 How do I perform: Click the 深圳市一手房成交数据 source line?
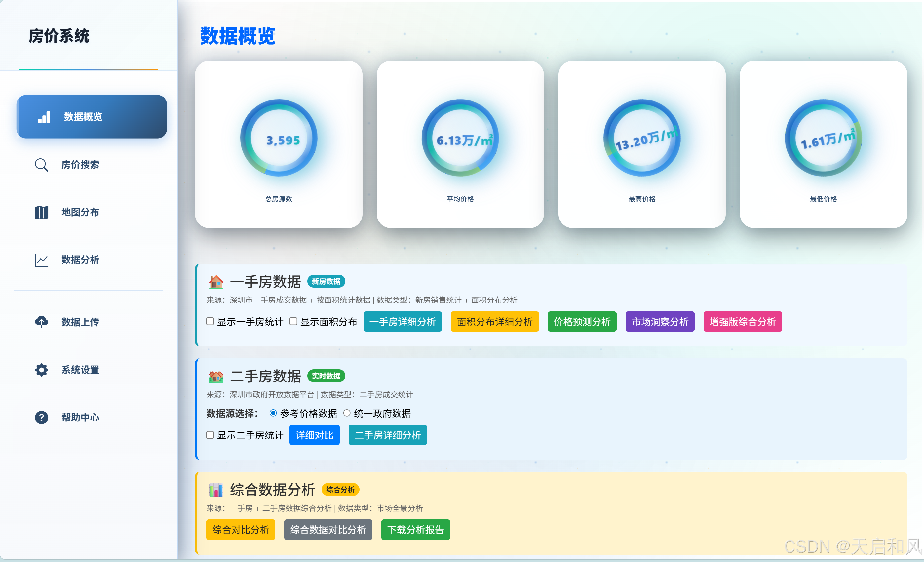click(x=362, y=300)
